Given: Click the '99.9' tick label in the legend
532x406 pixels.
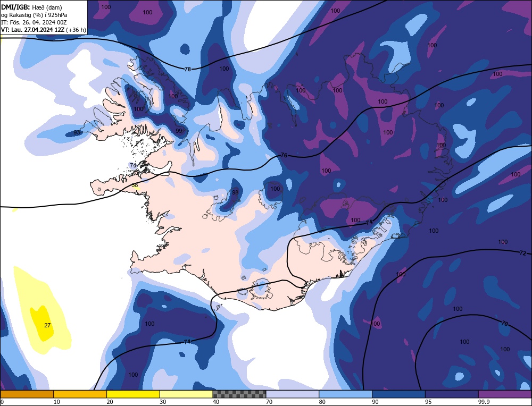Looking at the screenshot, I should click(483, 402).
